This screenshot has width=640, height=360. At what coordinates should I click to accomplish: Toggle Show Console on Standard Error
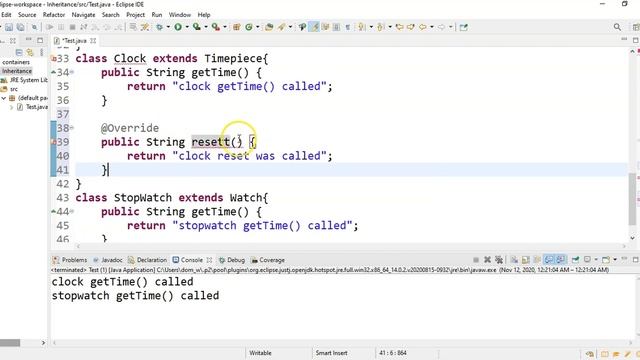(561, 260)
